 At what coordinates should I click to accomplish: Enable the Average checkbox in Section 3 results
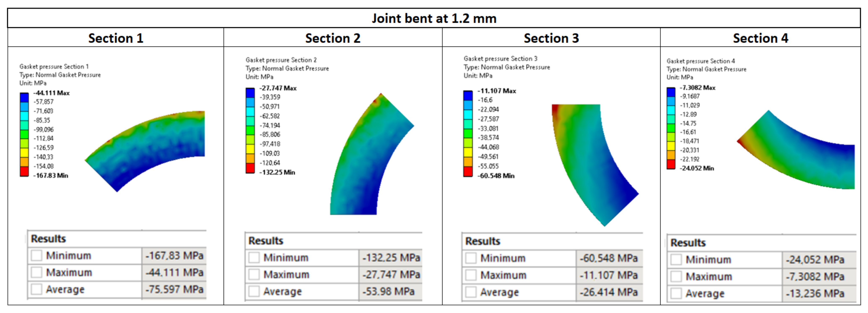tap(471, 292)
